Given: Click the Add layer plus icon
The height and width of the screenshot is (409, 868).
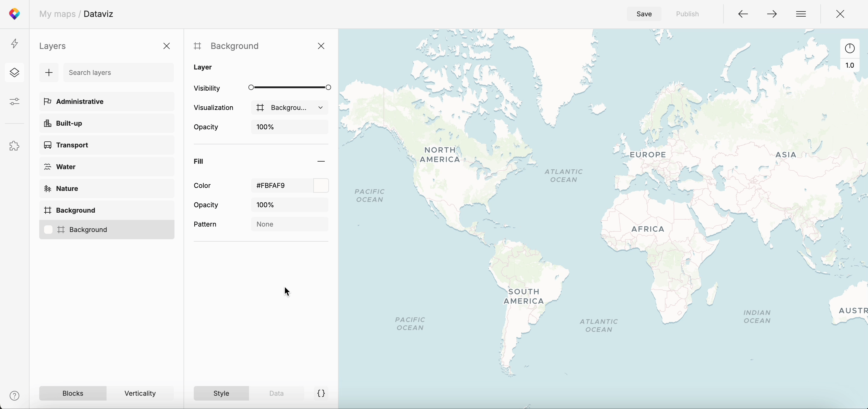Looking at the screenshot, I should pyautogui.click(x=48, y=72).
